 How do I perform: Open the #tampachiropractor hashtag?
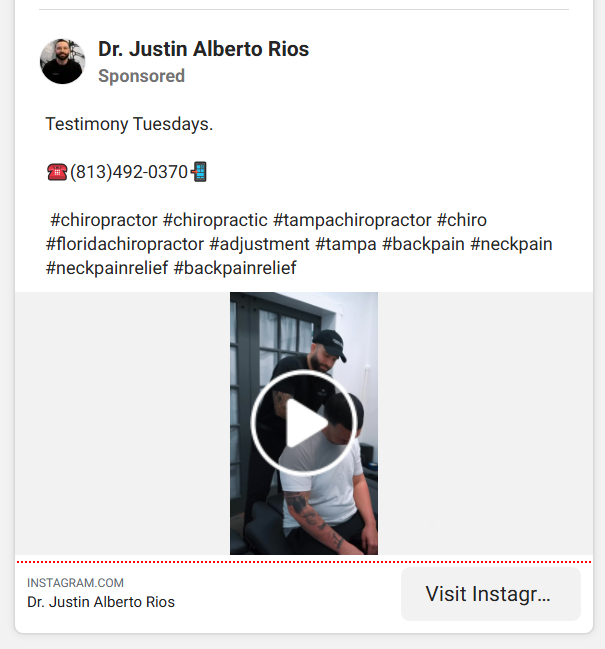point(352,220)
